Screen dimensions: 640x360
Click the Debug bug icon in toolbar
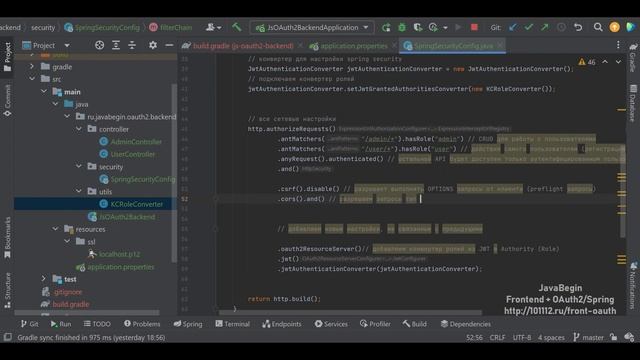402,27
